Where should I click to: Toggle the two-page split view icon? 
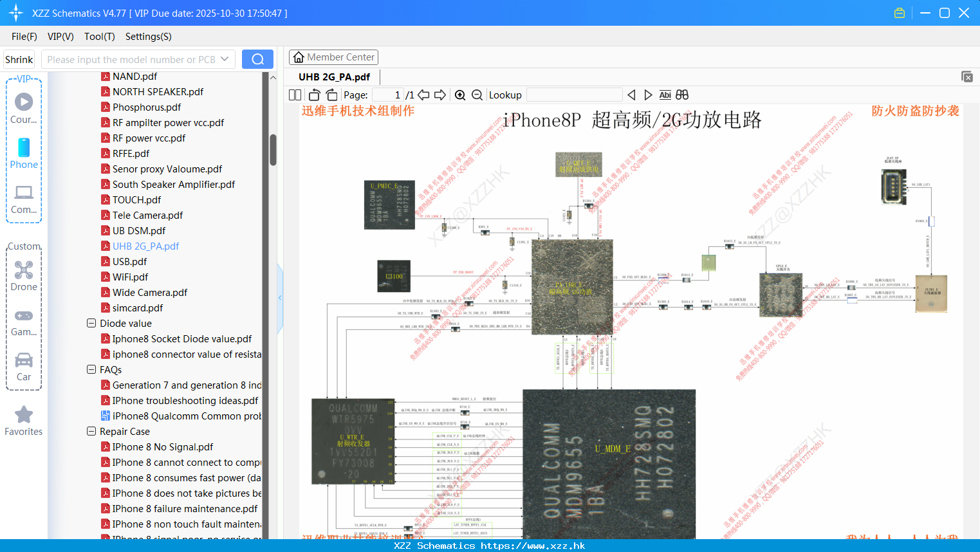tap(295, 95)
